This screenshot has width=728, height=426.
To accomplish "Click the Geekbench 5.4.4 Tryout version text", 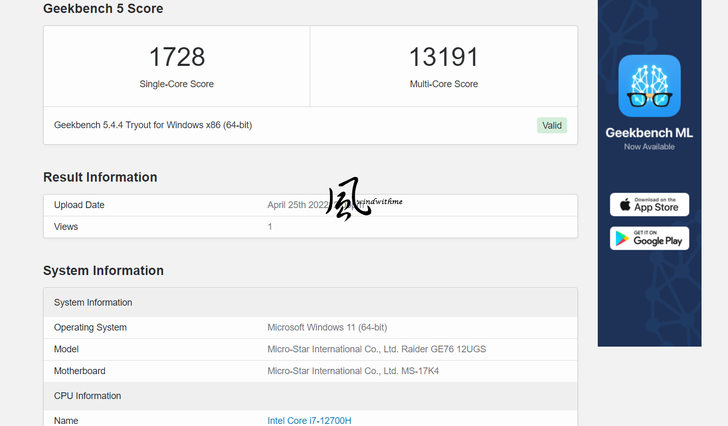I will pos(153,125).
